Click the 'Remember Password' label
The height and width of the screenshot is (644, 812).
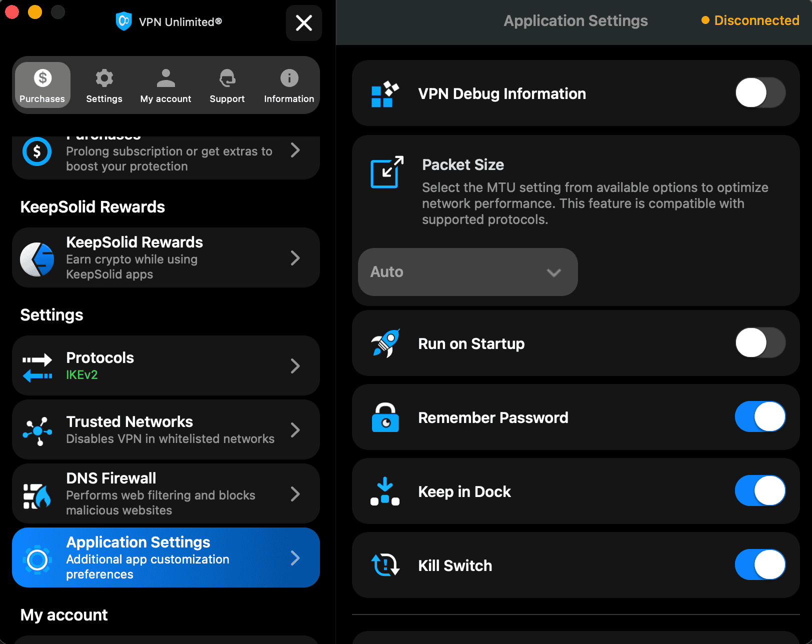[x=493, y=417]
